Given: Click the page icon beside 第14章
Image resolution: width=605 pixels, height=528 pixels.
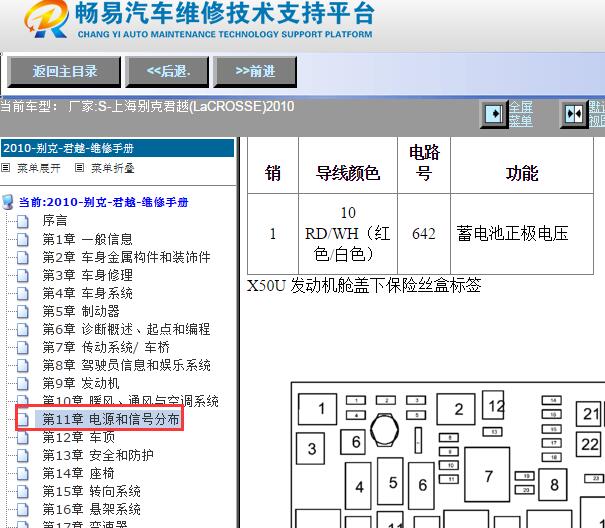Looking at the screenshot, I should pyautogui.click(x=23, y=474).
